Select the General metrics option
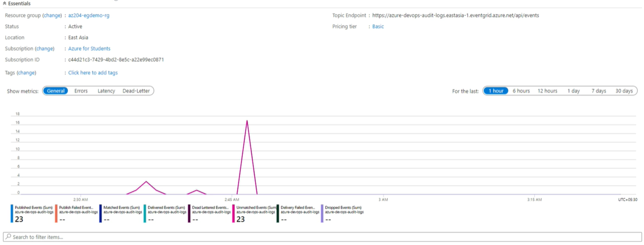 tap(56, 91)
